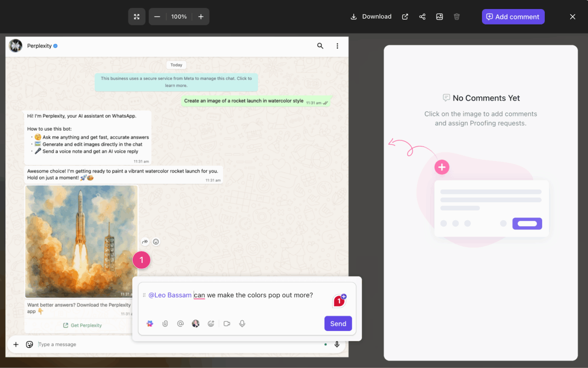588x368 pixels.
Task: Click the Add comment button
Action: coord(513,16)
